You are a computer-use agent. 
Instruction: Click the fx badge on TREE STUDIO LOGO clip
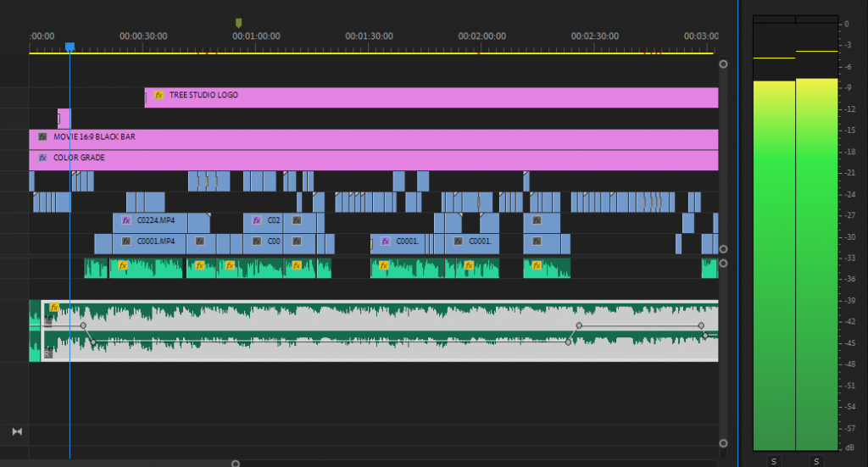coord(159,95)
